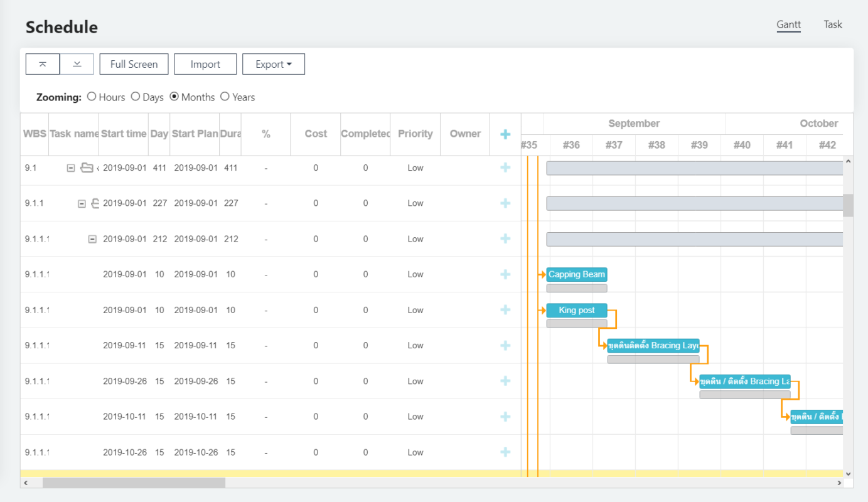Select the Years zooming option
This screenshot has width=868, height=502.
pos(225,97)
